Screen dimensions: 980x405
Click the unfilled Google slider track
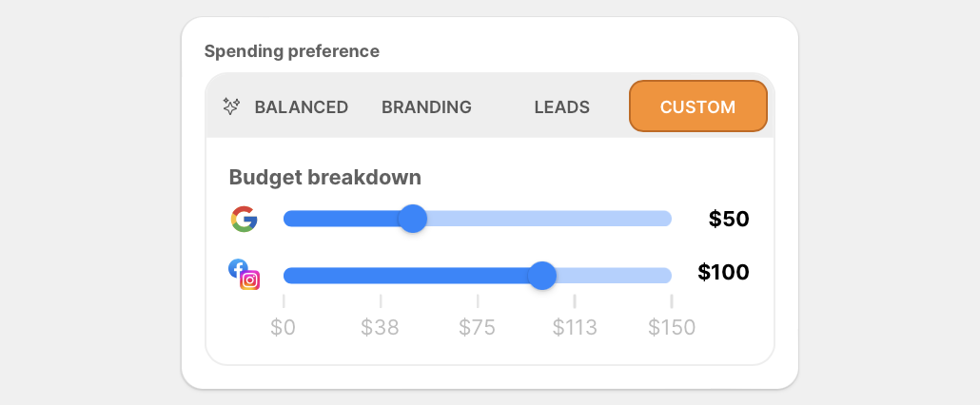549,219
